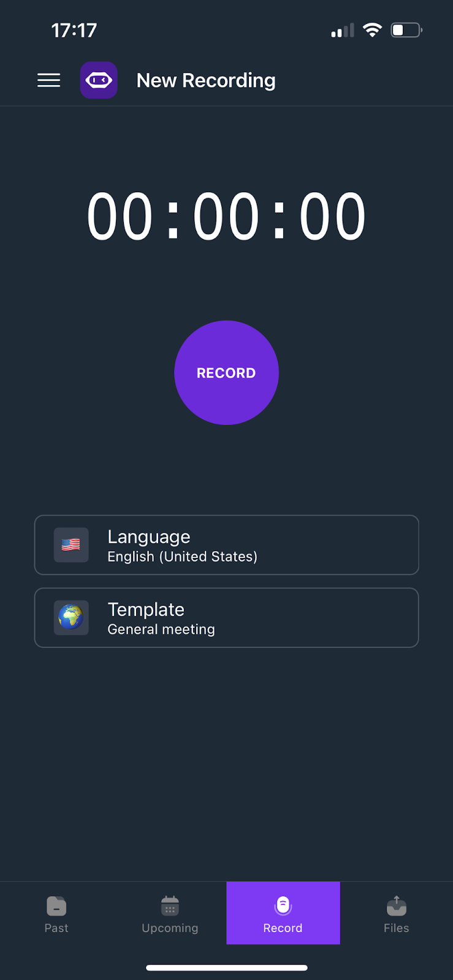
Task: Tap the globe template icon
Action: tap(71, 617)
